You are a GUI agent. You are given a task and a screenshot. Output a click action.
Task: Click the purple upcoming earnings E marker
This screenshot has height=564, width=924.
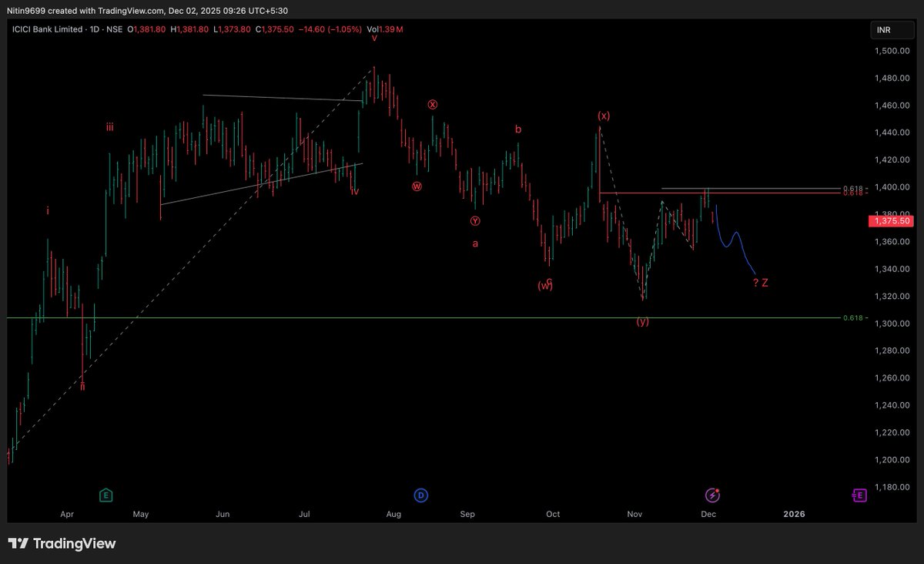(859, 495)
